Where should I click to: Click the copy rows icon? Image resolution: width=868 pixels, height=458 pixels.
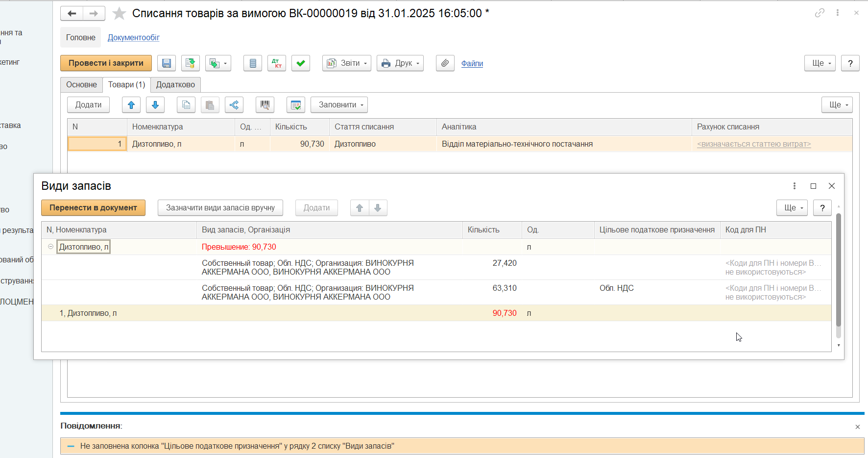pos(186,105)
